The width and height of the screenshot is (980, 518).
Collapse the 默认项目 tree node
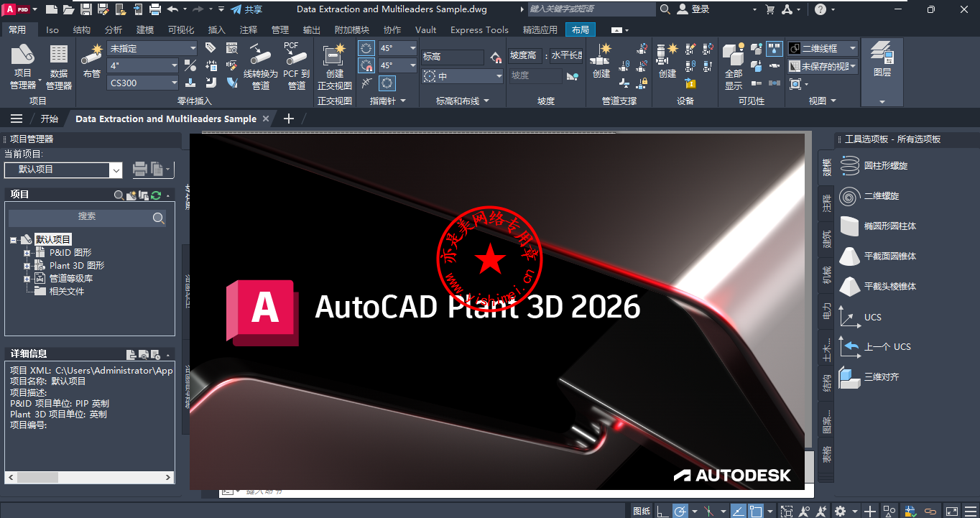click(x=14, y=240)
